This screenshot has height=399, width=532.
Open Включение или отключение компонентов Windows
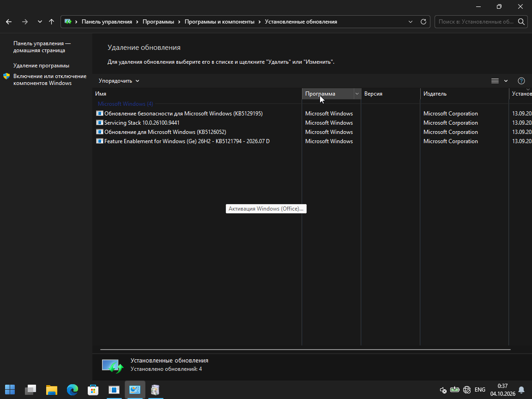pyautogui.click(x=50, y=80)
